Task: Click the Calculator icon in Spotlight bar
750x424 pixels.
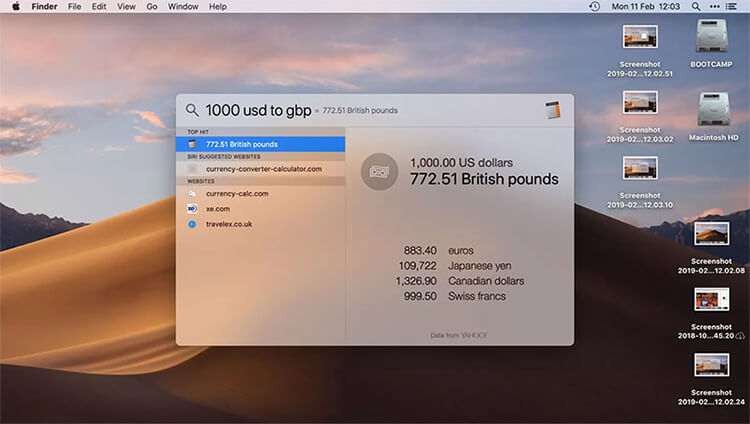Action: click(553, 110)
